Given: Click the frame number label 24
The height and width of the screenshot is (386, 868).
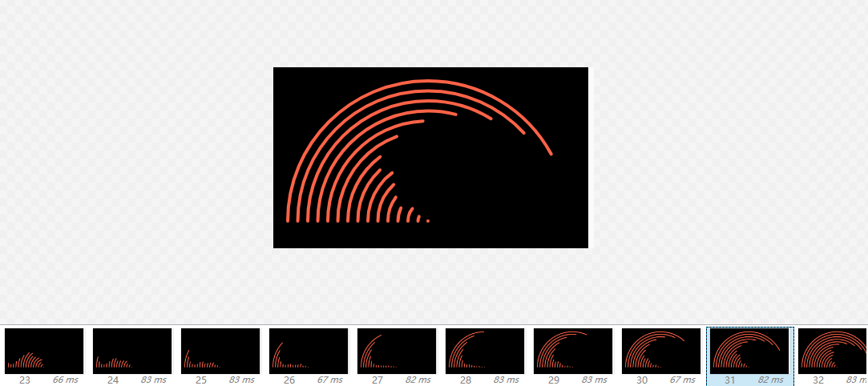Looking at the screenshot, I should coord(113,380).
